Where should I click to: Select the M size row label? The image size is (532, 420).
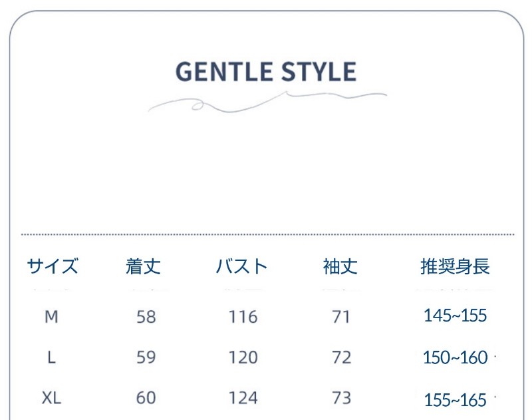(x=51, y=317)
